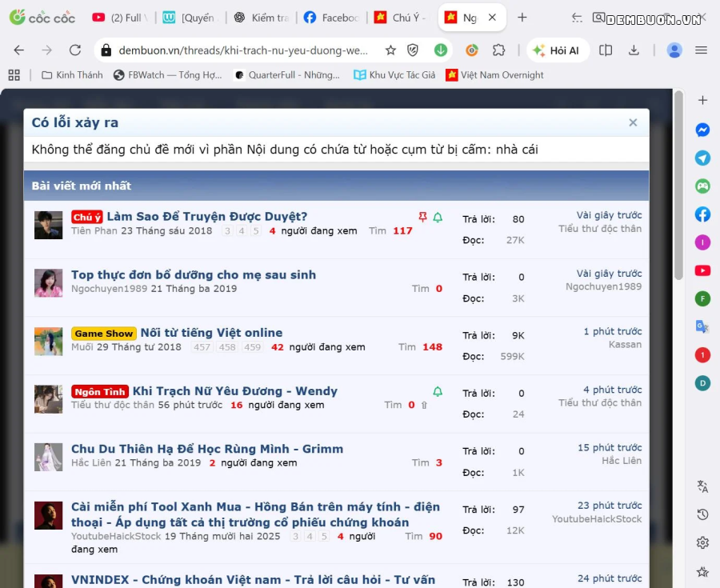The image size is (720, 588).
Task: Switch to the YouTube (2) Full tab
Action: pyautogui.click(x=120, y=18)
